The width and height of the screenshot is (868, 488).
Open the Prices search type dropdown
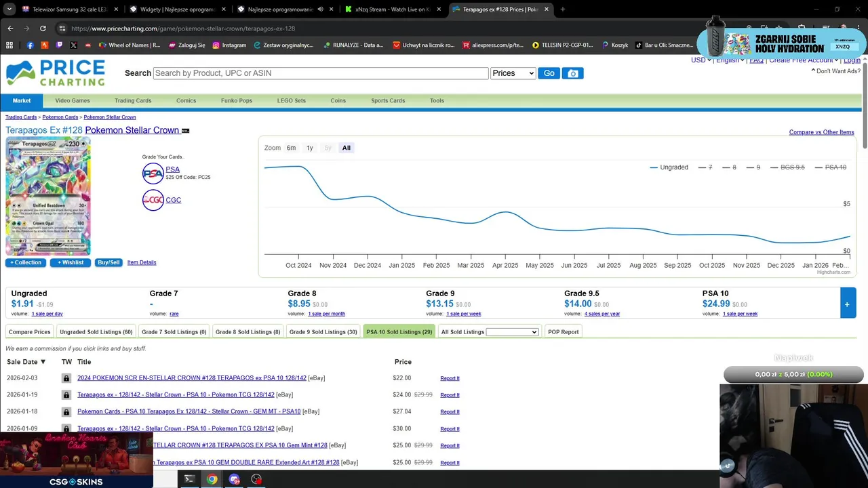(x=513, y=73)
